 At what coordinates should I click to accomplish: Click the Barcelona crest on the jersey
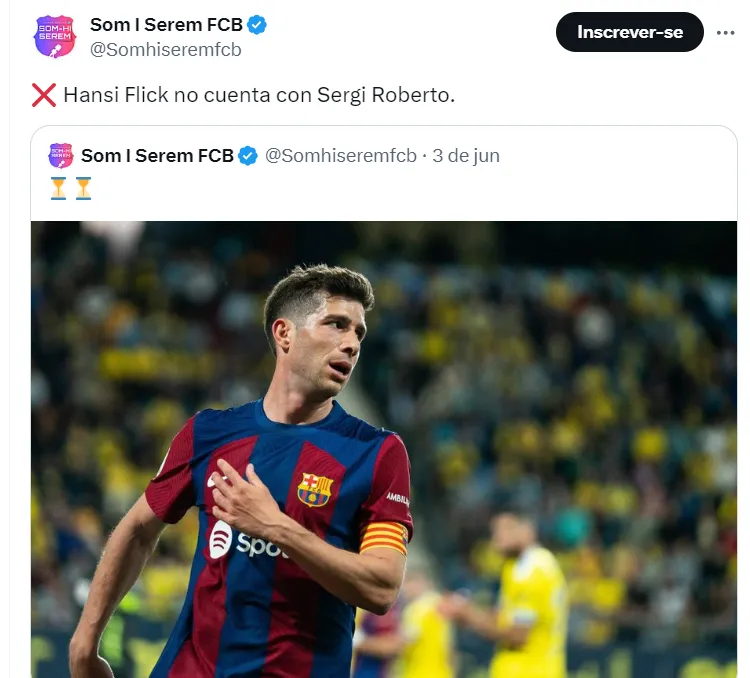coord(315,489)
